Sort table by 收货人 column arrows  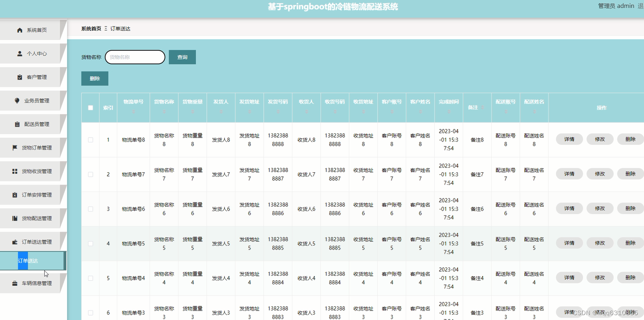point(306,111)
